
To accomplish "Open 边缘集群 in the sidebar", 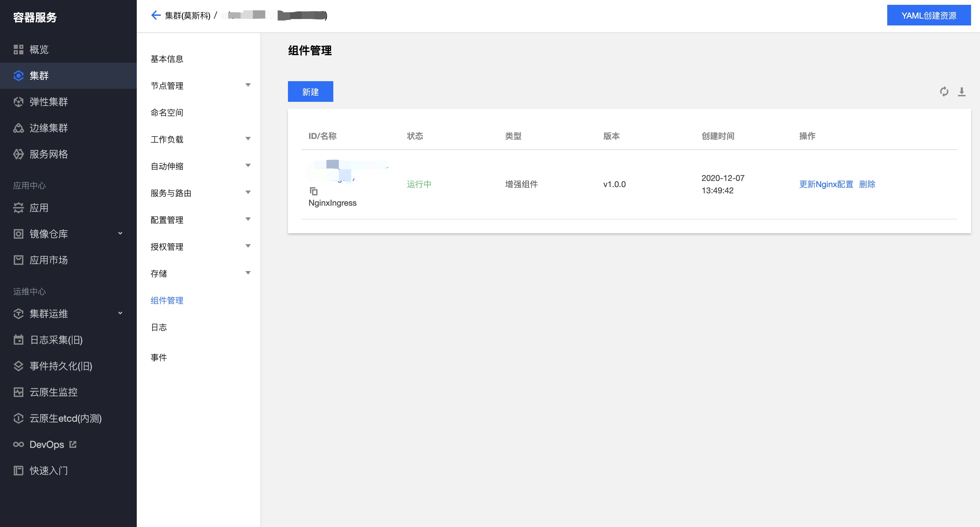I will pos(48,128).
